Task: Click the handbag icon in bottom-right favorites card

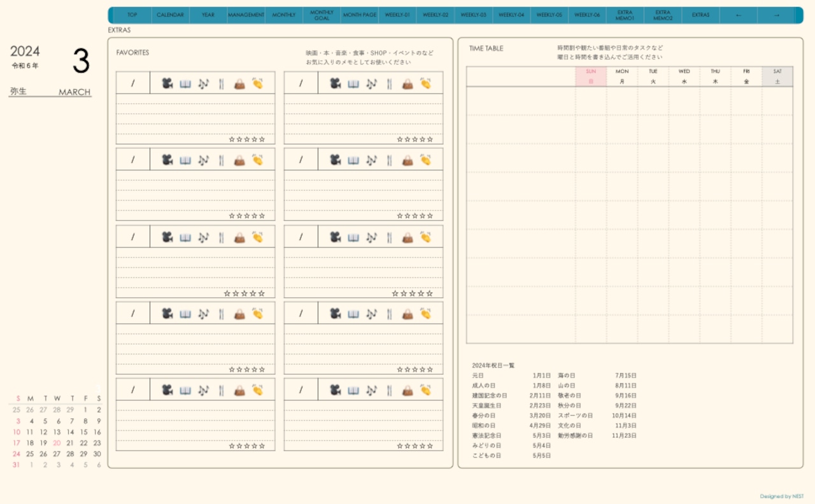Action: pos(407,390)
